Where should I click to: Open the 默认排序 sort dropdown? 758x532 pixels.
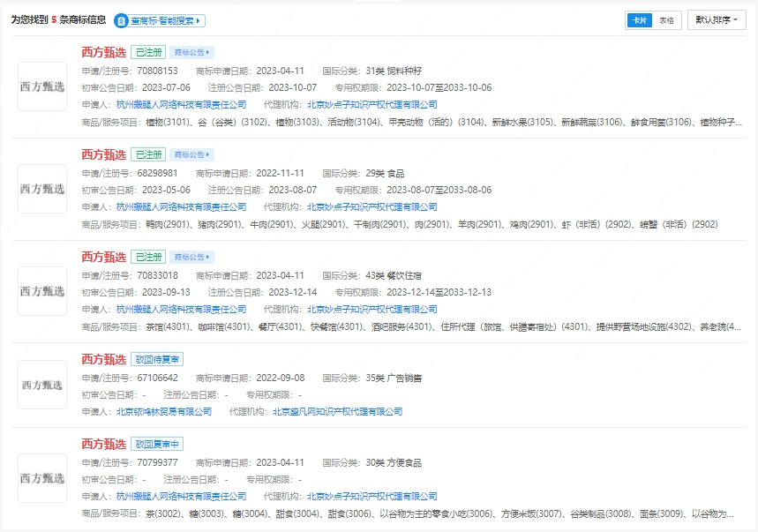pyautogui.click(x=716, y=20)
